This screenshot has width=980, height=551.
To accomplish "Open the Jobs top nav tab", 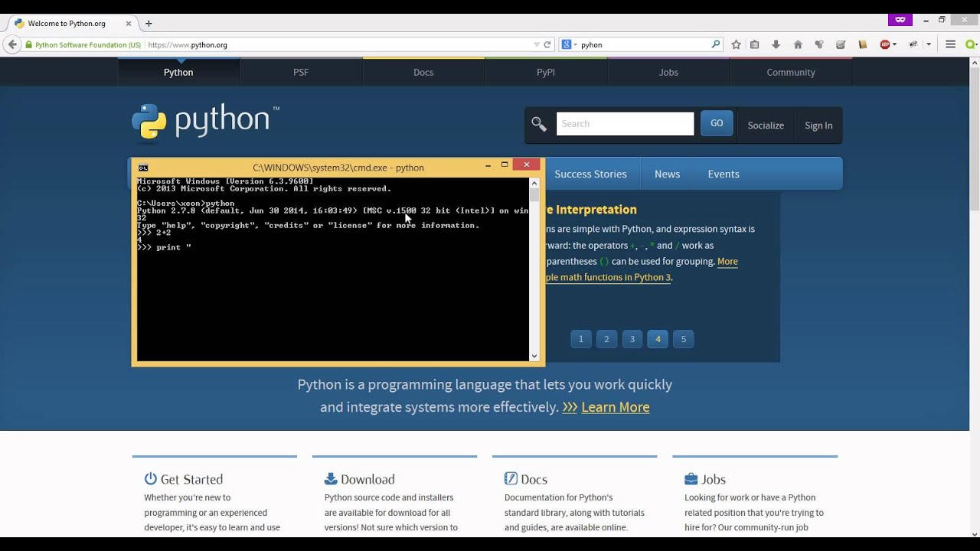I will click(668, 72).
